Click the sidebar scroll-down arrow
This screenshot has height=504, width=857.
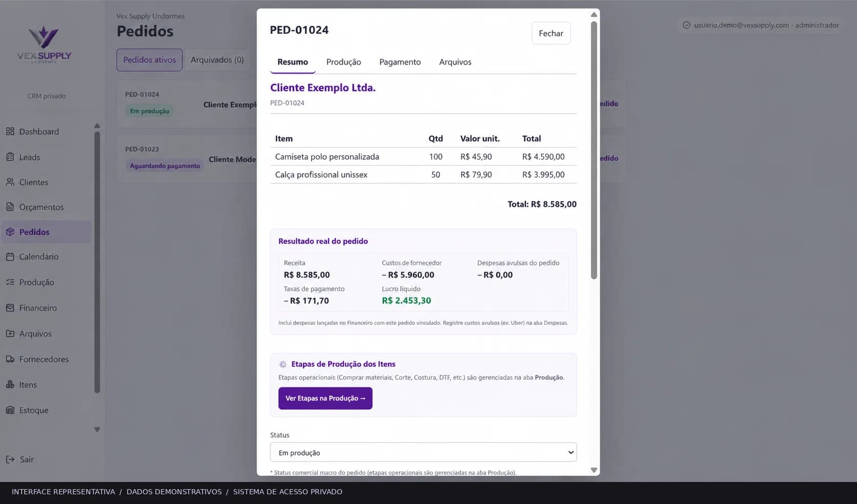point(97,430)
